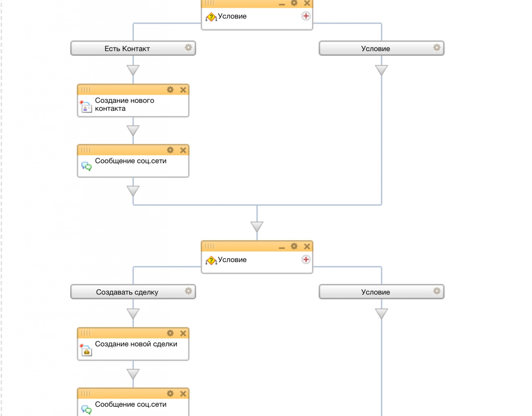The width and height of the screenshot is (532, 416).
Task: Add a branch to the top 'Условие' block
Action: (306, 16)
